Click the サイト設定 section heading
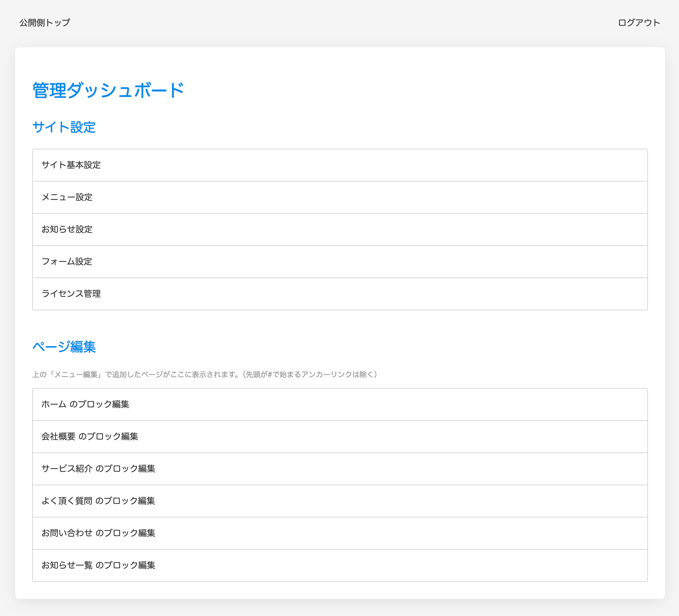Screen dimensions: 679x616 [64, 127]
